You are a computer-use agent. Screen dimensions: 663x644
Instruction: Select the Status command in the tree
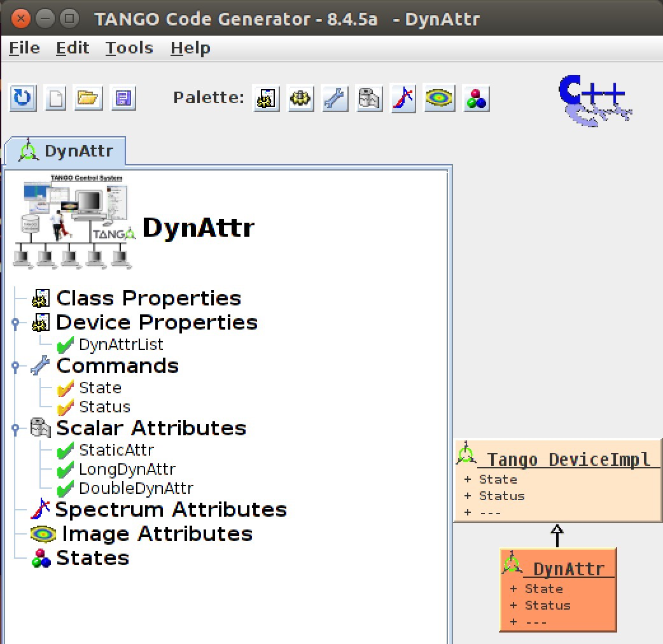[104, 407]
